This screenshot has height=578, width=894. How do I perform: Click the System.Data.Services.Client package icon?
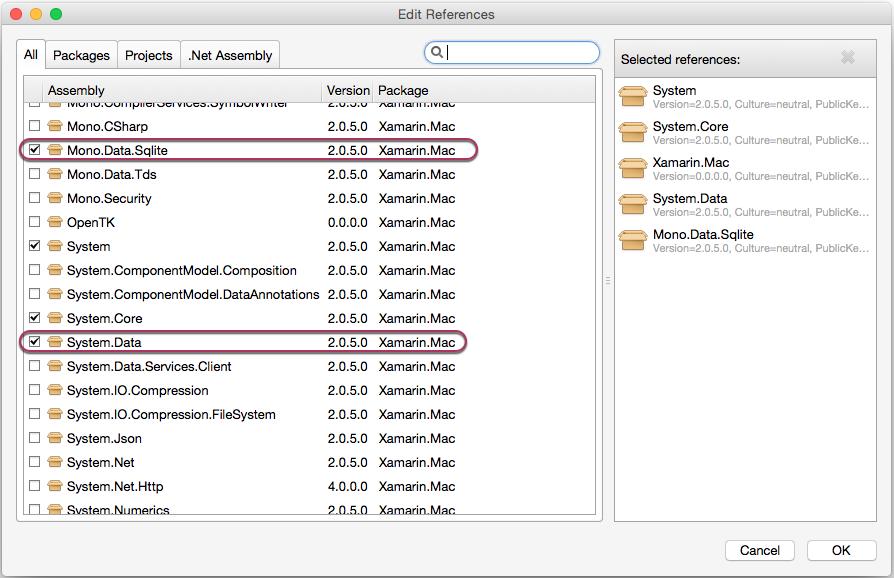pos(55,366)
